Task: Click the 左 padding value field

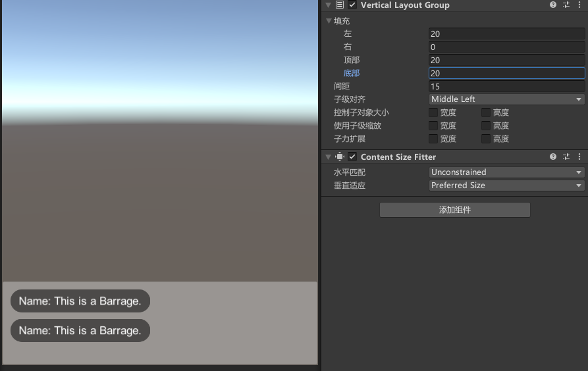Action: point(506,34)
